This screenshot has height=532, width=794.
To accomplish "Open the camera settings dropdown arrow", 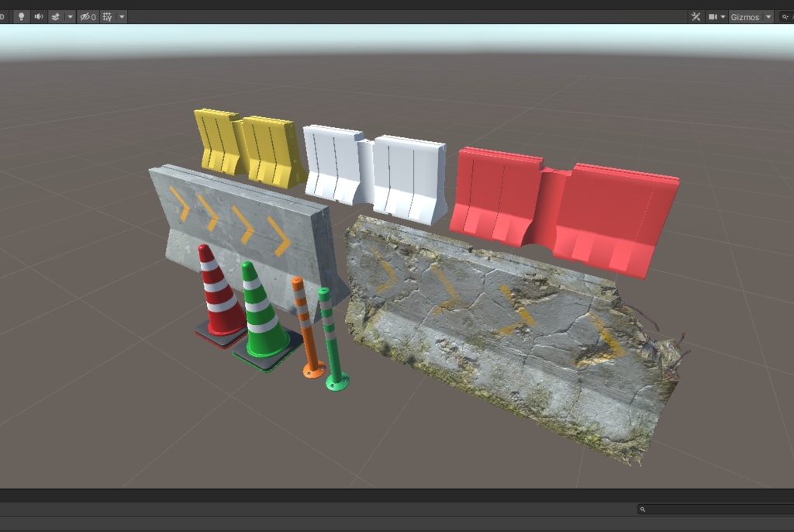I will coord(723,16).
